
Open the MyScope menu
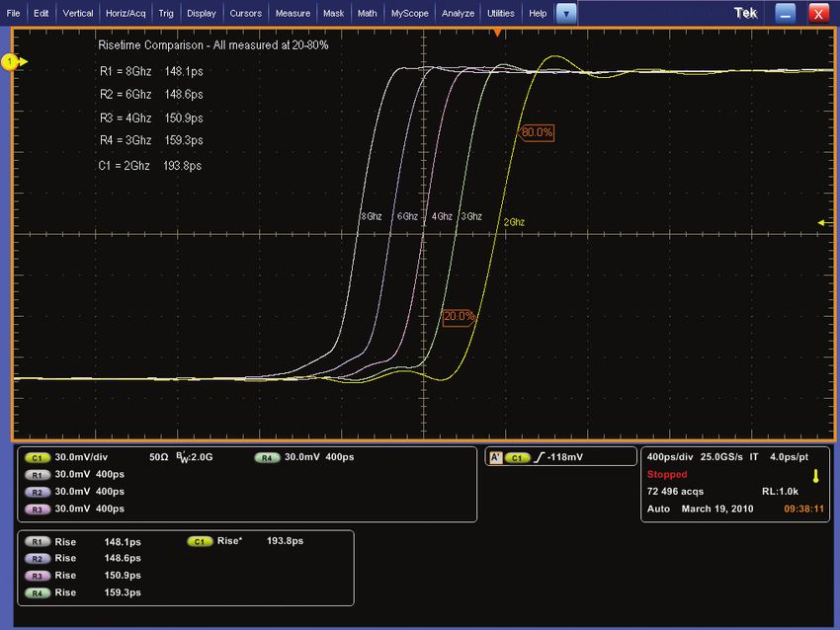pyautogui.click(x=409, y=14)
